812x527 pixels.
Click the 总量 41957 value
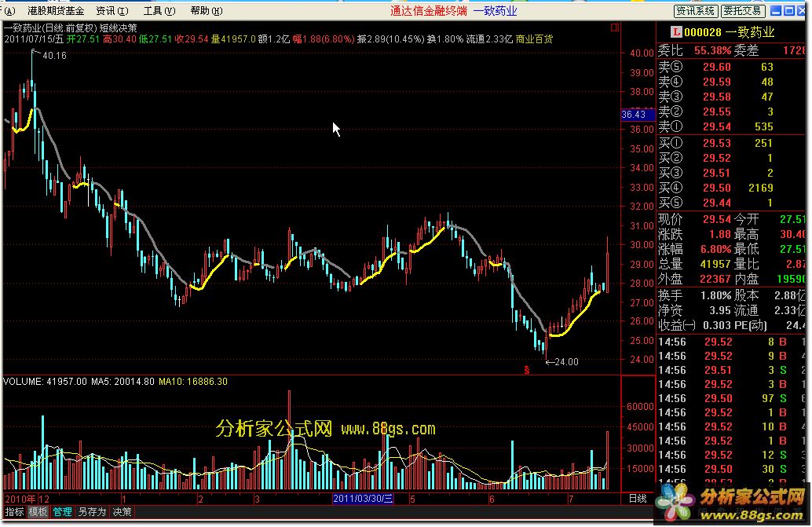tap(715, 265)
